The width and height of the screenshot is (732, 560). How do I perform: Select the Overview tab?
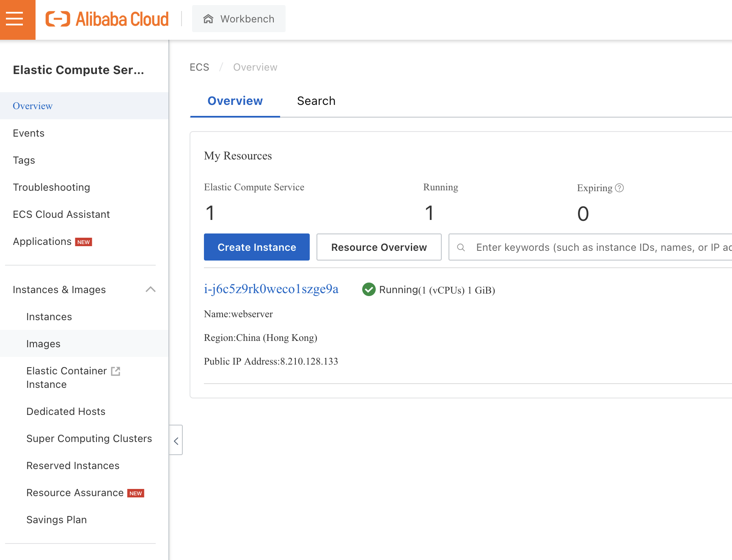click(235, 101)
